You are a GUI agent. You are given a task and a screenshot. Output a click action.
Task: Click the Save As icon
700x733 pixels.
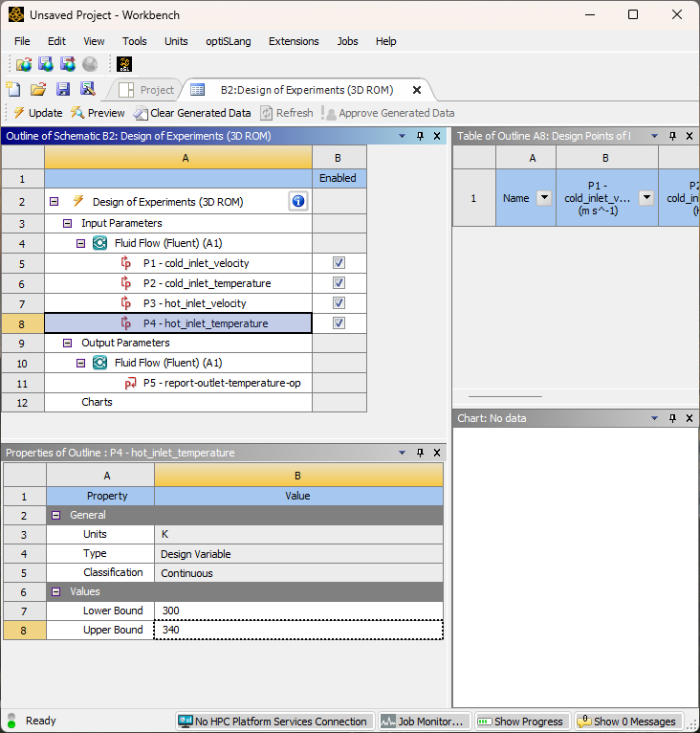click(x=88, y=89)
